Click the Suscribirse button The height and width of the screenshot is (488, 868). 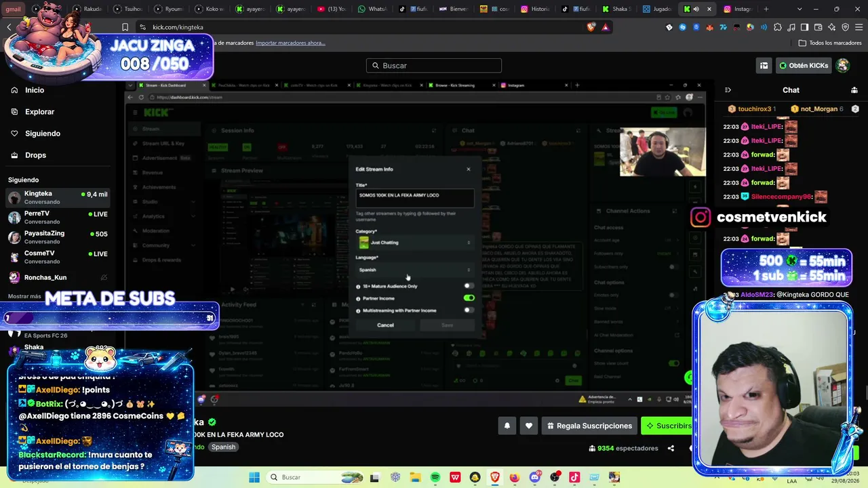(x=668, y=426)
